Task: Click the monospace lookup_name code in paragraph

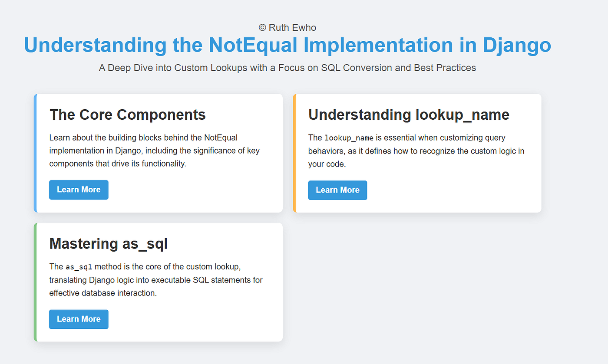Action: [x=349, y=138]
